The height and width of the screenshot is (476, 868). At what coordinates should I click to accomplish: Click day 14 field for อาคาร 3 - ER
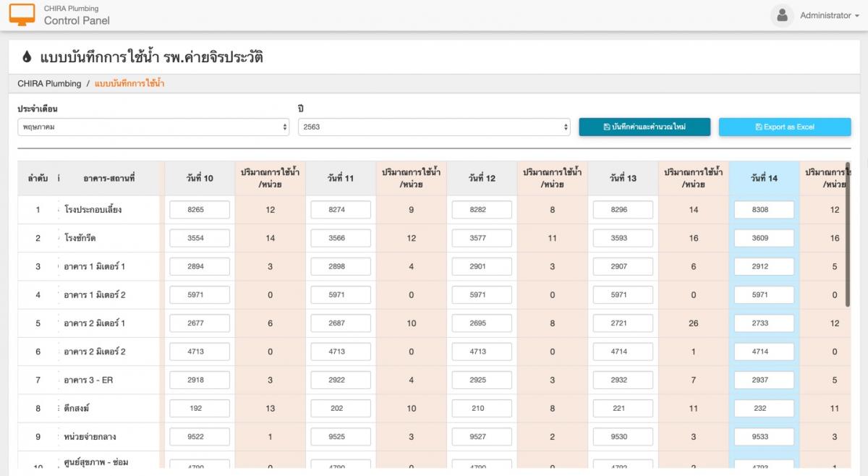764,380
